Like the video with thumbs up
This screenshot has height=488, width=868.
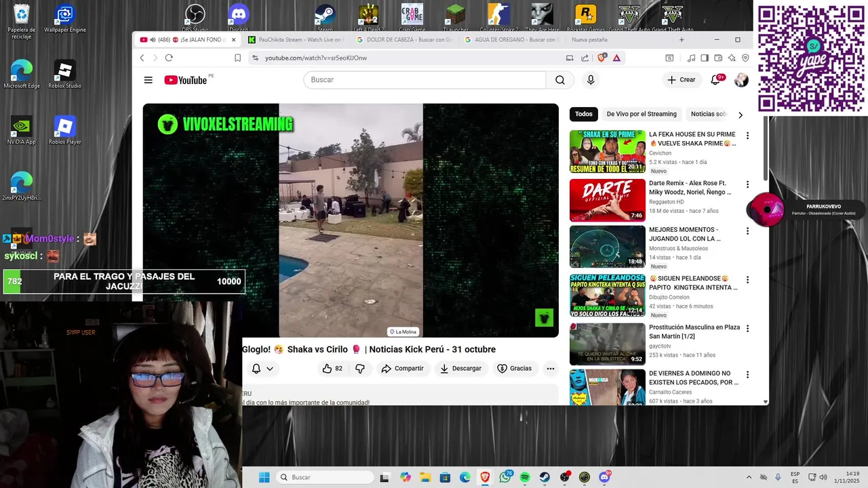click(332, 369)
